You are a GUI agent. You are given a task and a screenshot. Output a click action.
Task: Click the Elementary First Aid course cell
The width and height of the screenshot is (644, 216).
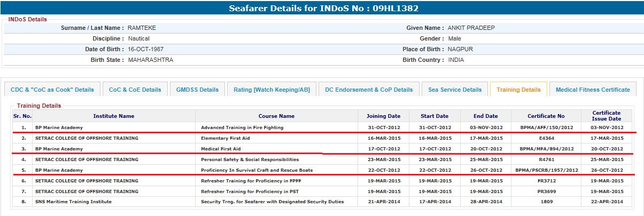(225, 138)
